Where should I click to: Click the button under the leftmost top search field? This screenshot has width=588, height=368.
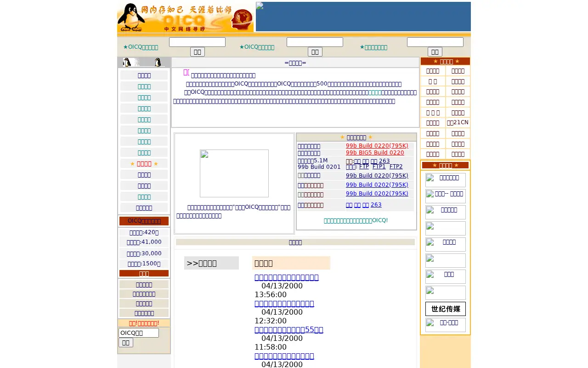[198, 52]
